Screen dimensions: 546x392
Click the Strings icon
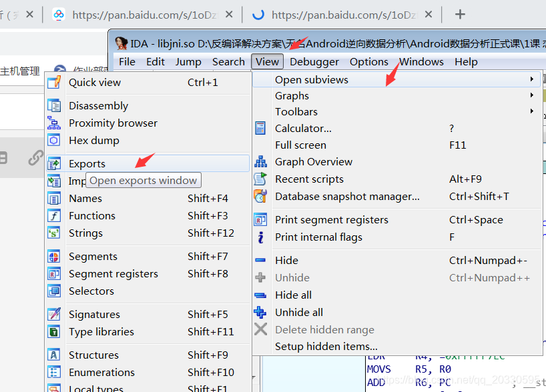(54, 233)
